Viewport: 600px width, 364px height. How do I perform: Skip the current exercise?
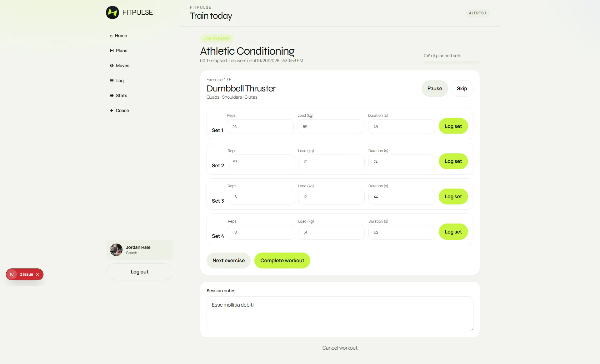[x=462, y=88]
